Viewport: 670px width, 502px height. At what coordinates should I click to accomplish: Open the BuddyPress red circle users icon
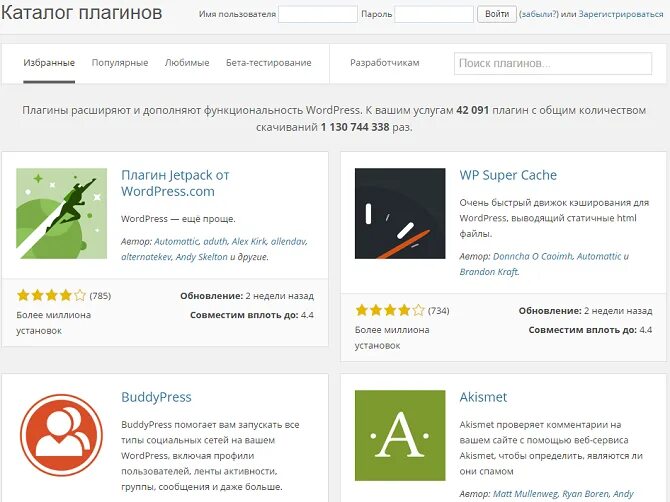click(62, 435)
